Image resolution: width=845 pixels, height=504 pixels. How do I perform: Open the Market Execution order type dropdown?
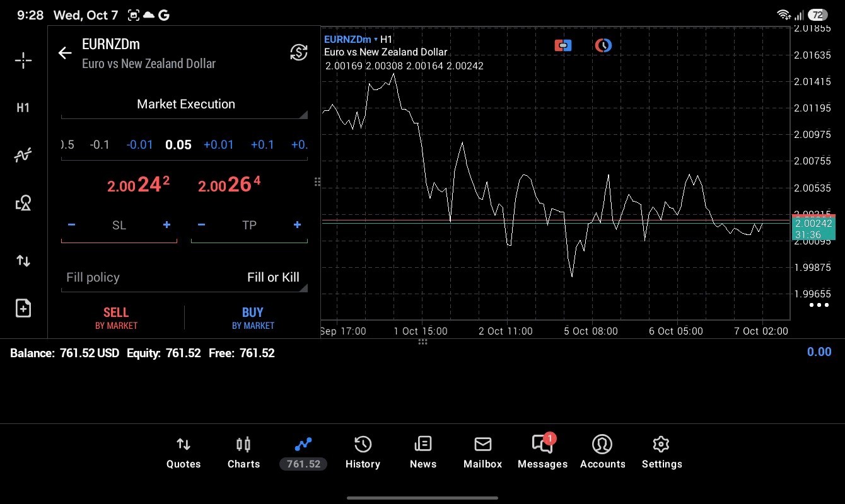pyautogui.click(x=185, y=105)
